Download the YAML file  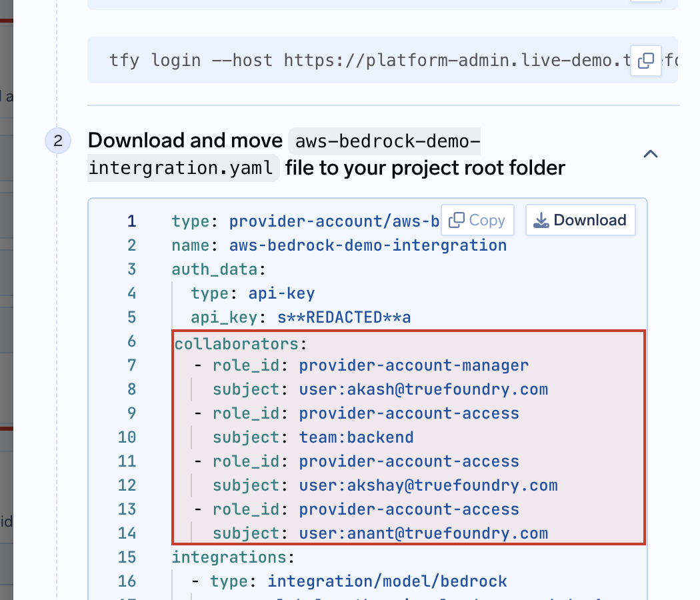pyautogui.click(x=581, y=220)
